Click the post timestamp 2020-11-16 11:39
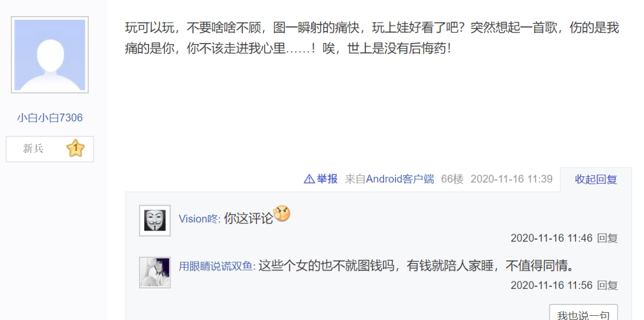644x320 pixels. point(512,179)
